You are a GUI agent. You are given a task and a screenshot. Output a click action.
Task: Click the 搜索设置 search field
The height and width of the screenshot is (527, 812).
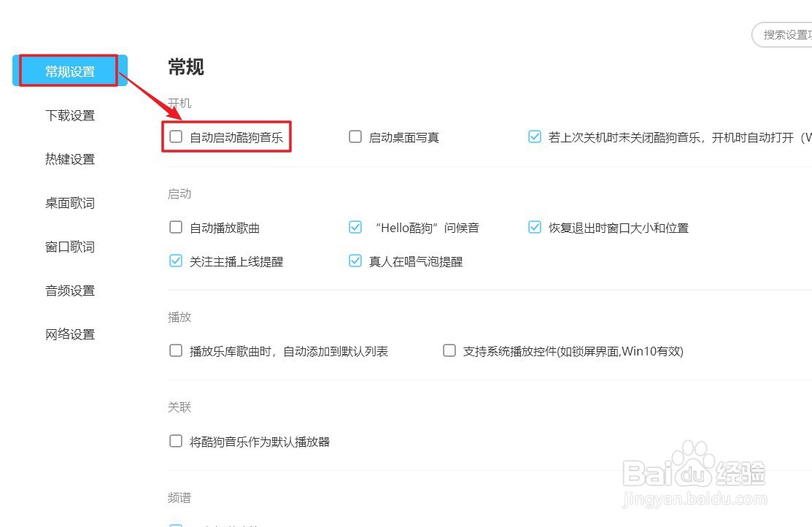[782, 35]
